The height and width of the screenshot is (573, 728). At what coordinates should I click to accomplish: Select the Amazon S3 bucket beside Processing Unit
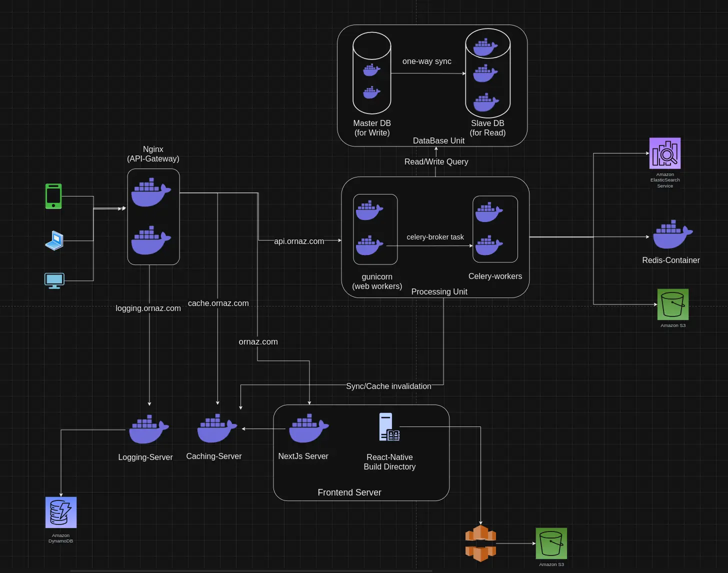(x=673, y=304)
